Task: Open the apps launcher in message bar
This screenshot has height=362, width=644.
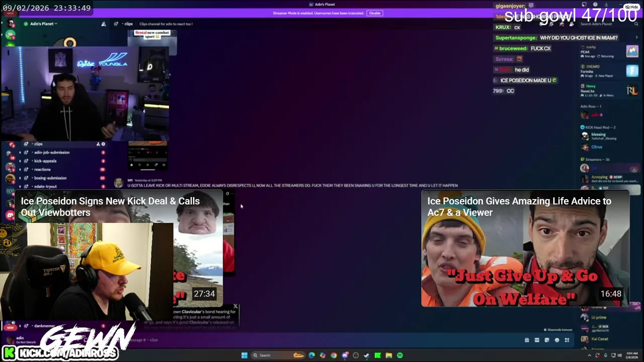Action: (x=567, y=340)
